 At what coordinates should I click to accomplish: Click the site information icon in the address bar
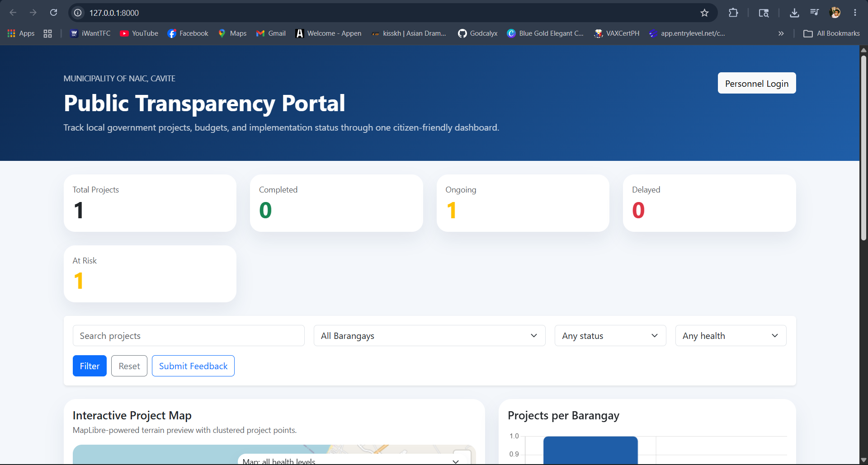pos(78,13)
